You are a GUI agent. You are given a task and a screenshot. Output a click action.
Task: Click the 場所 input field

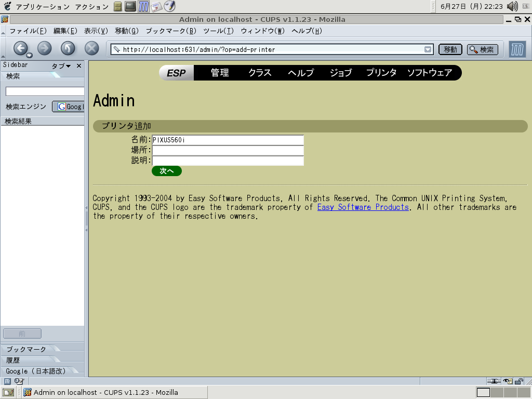(x=228, y=150)
